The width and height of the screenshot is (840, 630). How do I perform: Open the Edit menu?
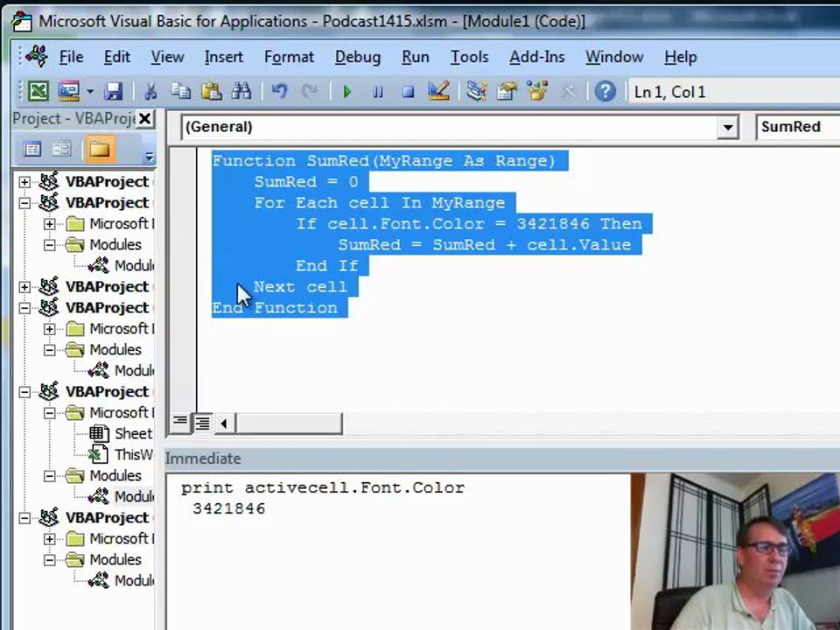point(116,57)
